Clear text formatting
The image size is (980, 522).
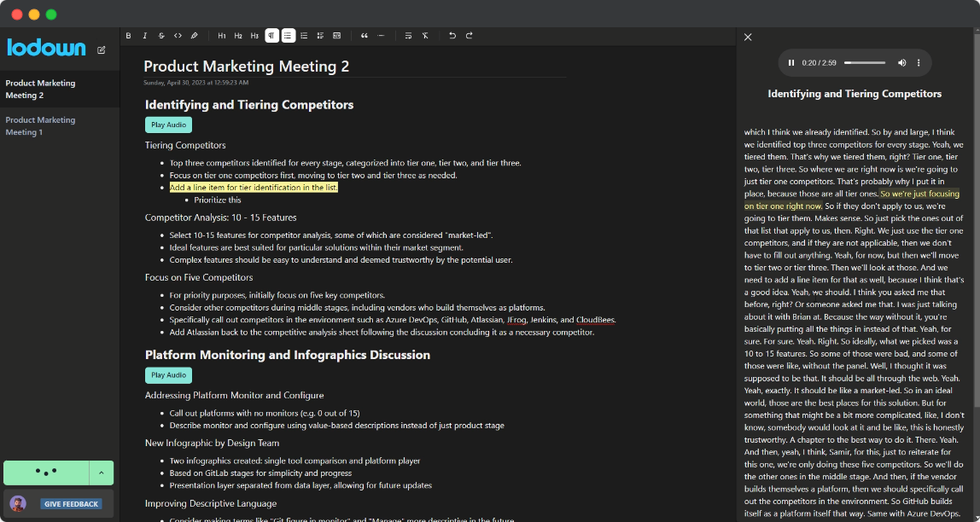(425, 36)
